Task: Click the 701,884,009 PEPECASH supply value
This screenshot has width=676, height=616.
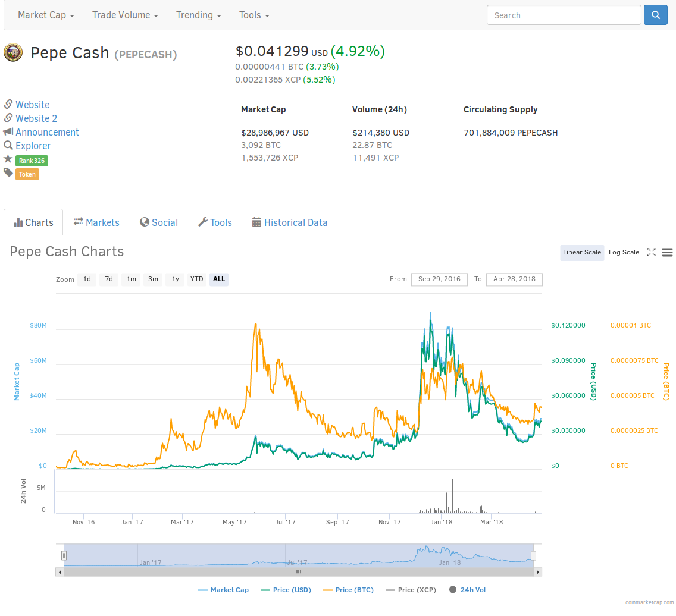Action: click(511, 133)
